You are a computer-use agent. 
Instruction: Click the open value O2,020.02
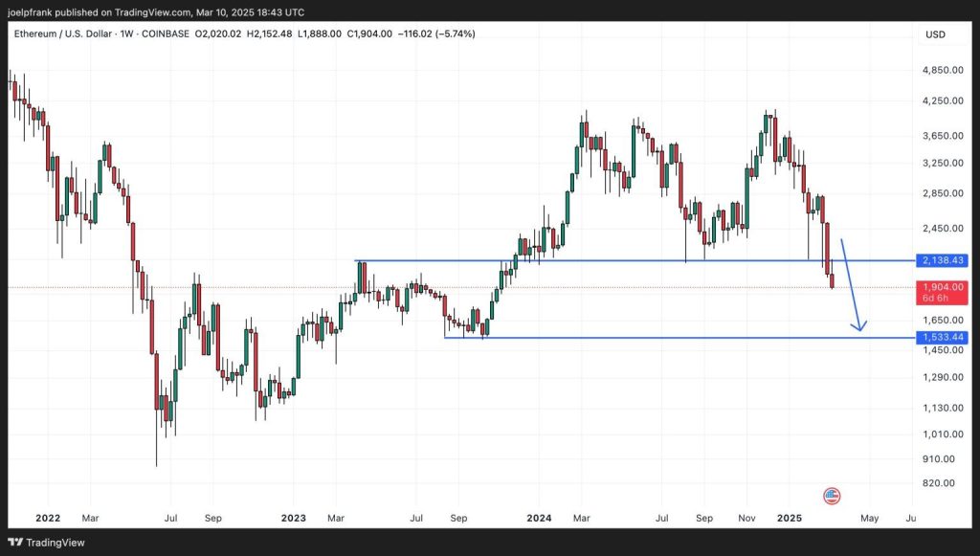point(217,33)
